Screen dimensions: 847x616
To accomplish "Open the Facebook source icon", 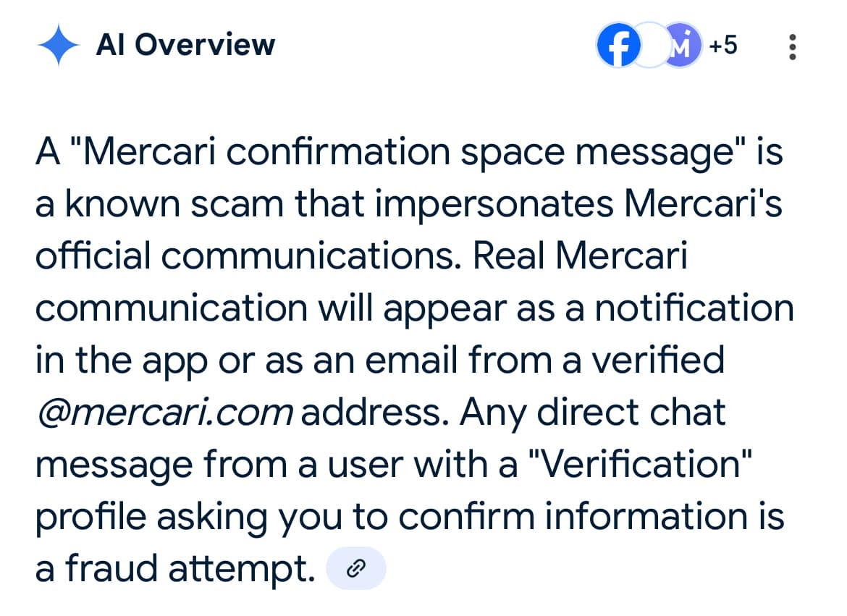I will point(618,46).
